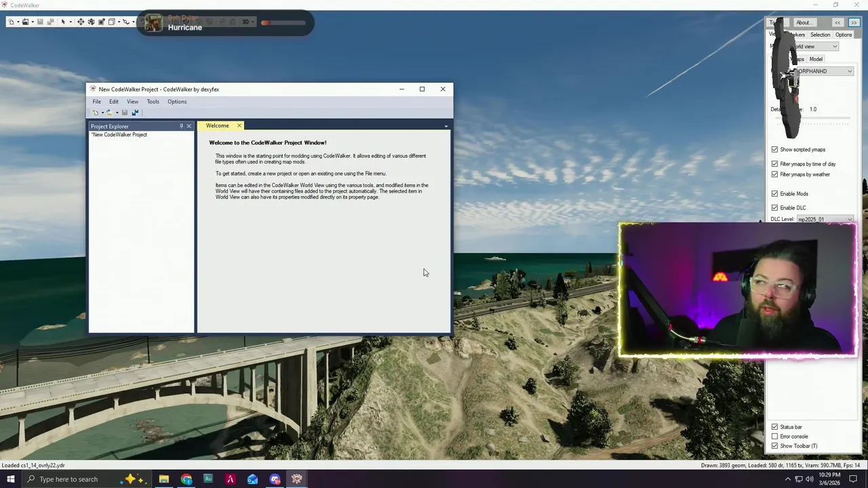Click the snapping tool icon in toolbar

tap(126, 22)
